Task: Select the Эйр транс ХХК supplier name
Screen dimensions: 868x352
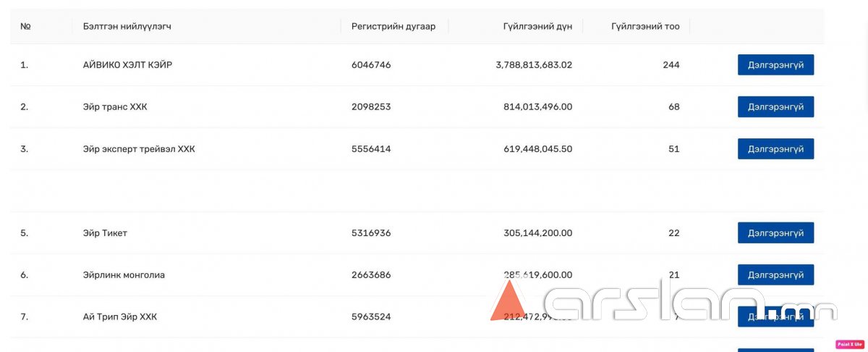Action: coord(115,106)
